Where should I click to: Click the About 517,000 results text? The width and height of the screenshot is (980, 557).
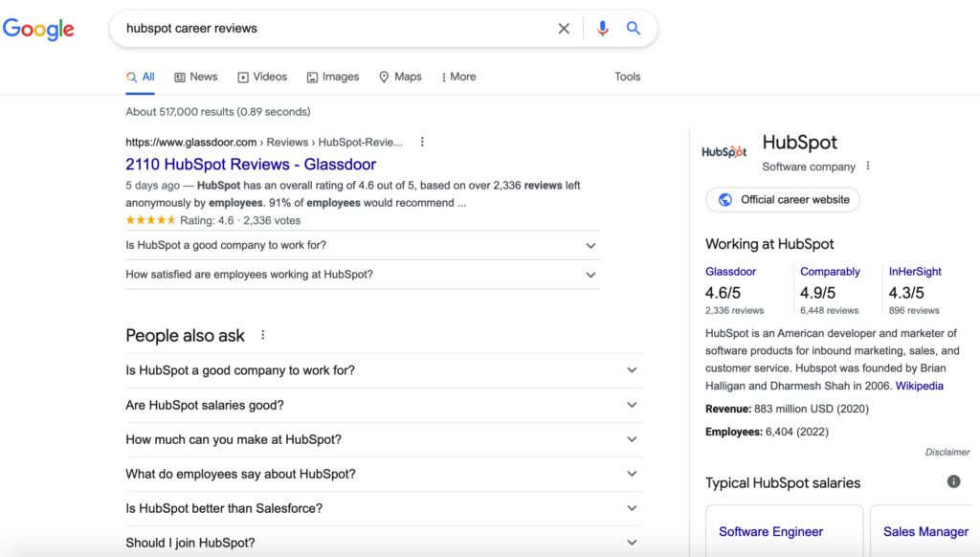[x=218, y=112]
